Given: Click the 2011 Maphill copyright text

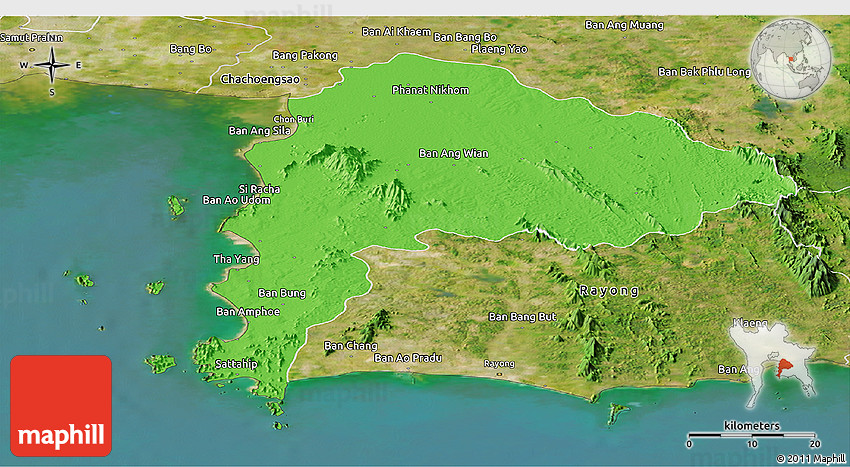Looking at the screenshot, I should [810, 458].
